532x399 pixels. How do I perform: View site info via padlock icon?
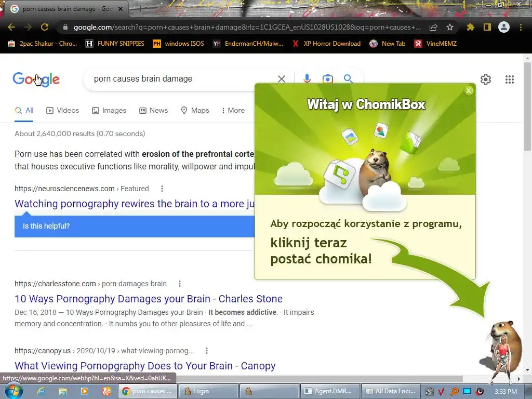point(65,27)
